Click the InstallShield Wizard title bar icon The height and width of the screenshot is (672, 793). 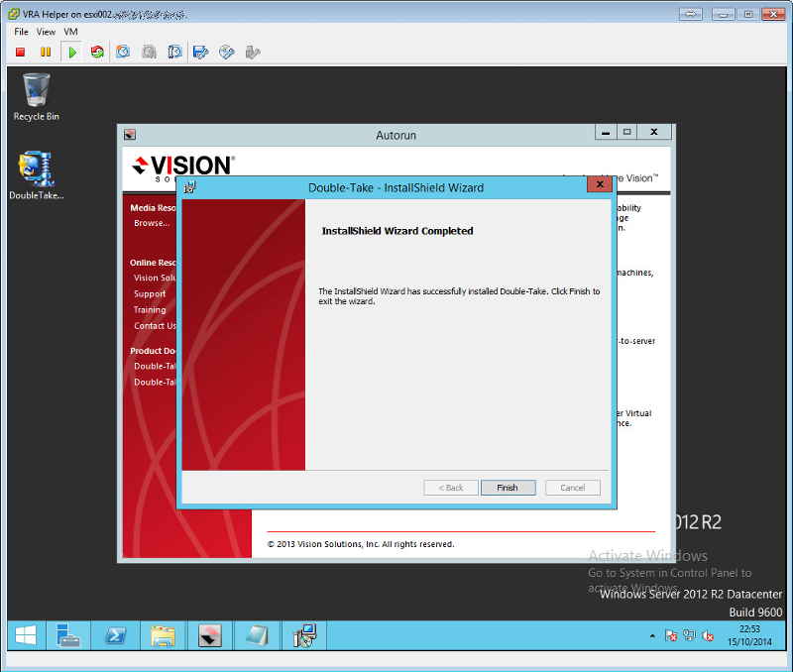coord(189,187)
